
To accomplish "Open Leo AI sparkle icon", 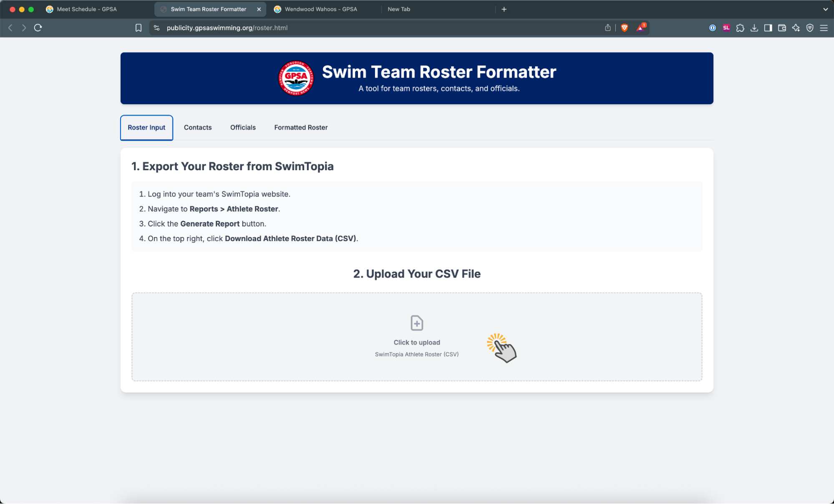I will pyautogui.click(x=796, y=28).
